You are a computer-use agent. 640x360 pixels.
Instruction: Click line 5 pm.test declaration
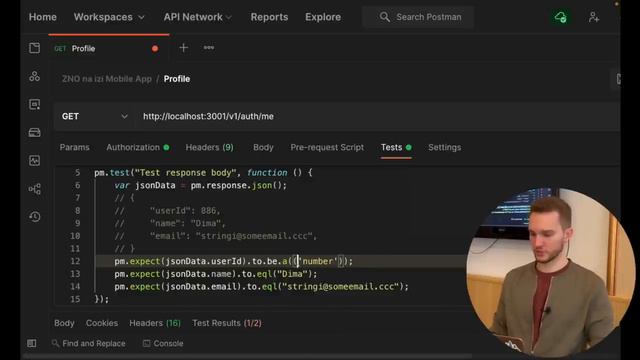[203, 173]
